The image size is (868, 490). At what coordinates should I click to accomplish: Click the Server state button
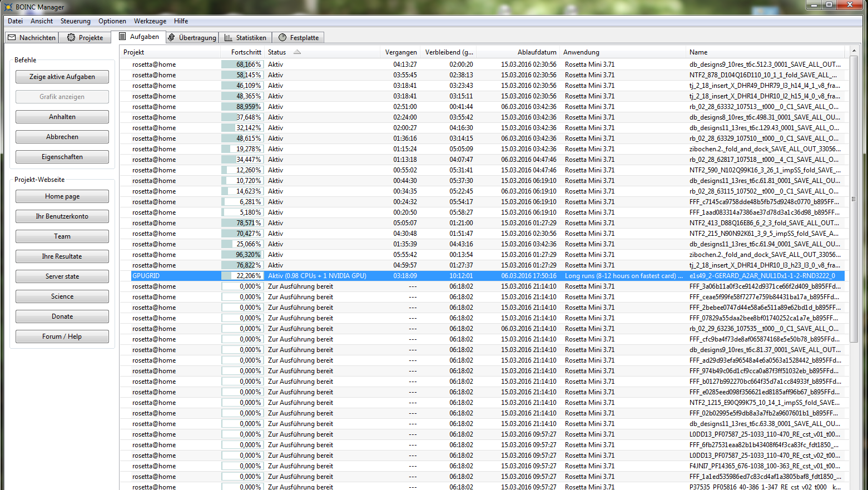(x=62, y=276)
